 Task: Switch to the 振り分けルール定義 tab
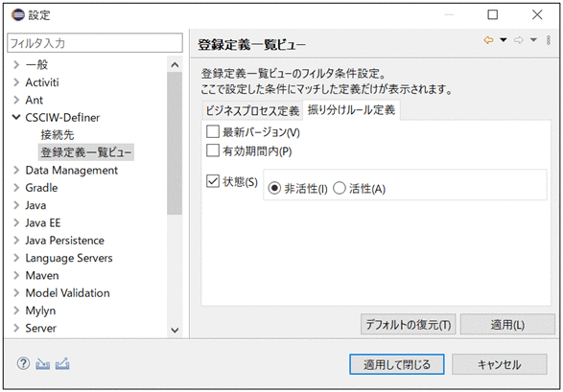pyautogui.click(x=351, y=110)
